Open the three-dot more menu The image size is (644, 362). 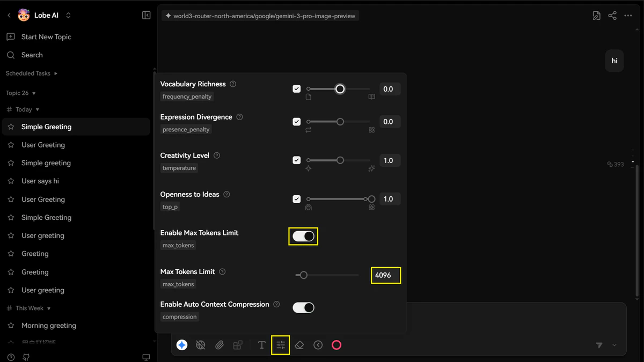(x=628, y=16)
